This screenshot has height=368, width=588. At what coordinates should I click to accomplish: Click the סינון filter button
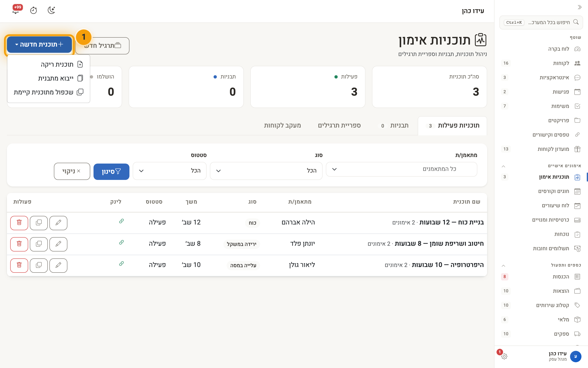point(111,172)
